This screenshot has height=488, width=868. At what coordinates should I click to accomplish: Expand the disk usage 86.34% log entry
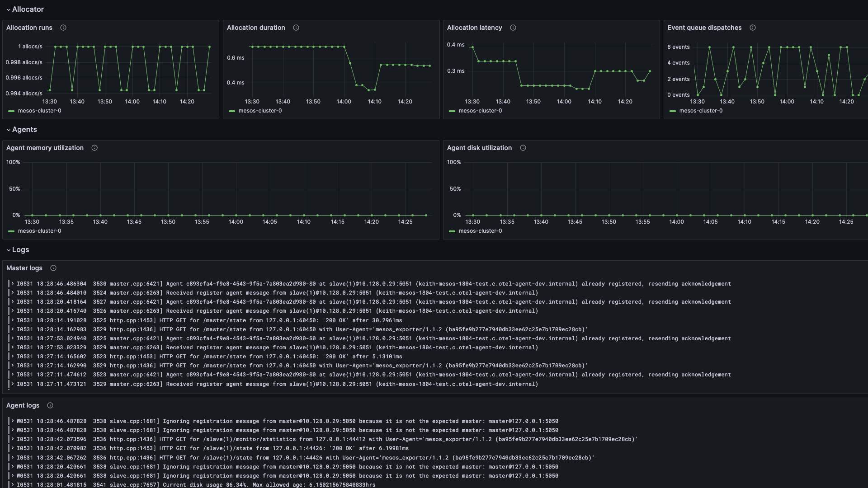tap(12, 484)
